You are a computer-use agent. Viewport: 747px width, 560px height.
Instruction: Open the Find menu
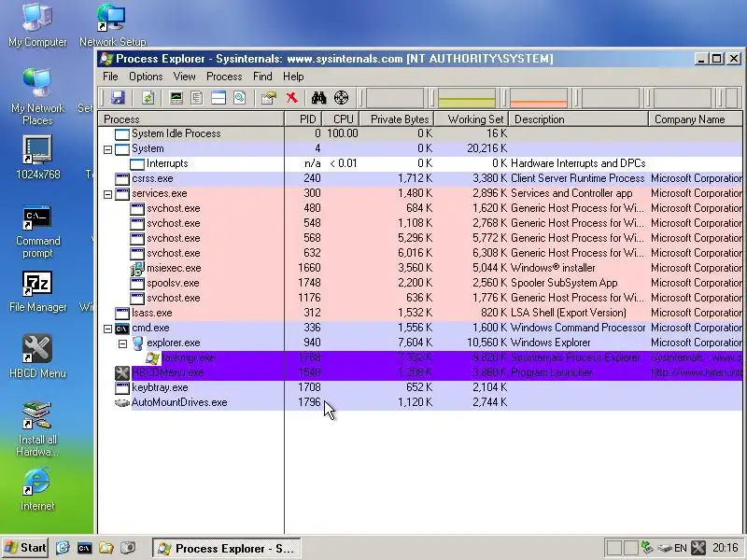pos(262,77)
